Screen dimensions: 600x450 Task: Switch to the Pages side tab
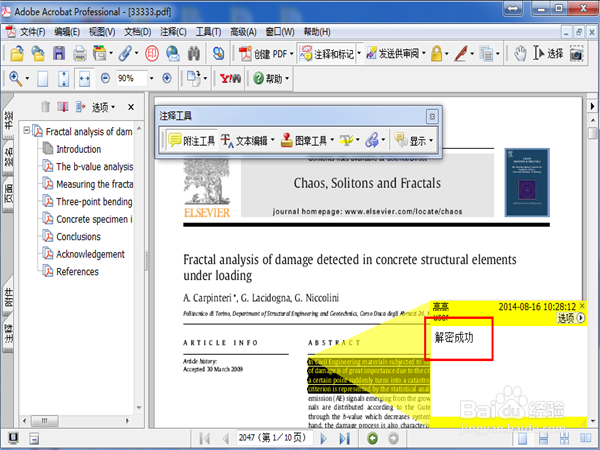point(8,193)
